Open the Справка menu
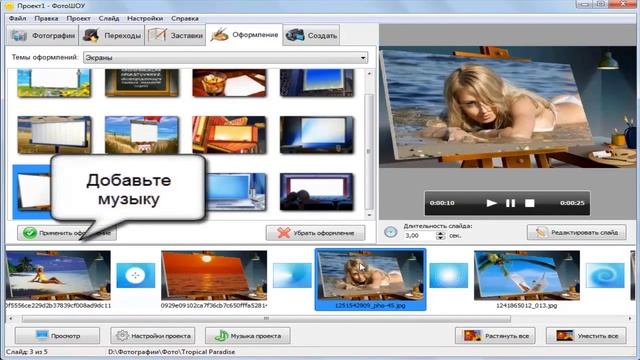640x360 pixels. (x=184, y=18)
